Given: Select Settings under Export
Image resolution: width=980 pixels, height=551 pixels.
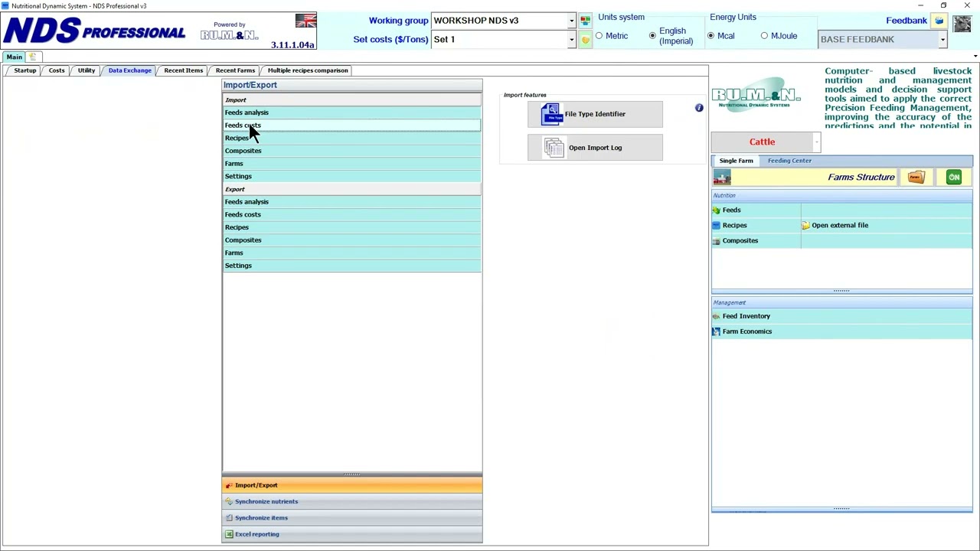Looking at the screenshot, I should [x=352, y=266].
